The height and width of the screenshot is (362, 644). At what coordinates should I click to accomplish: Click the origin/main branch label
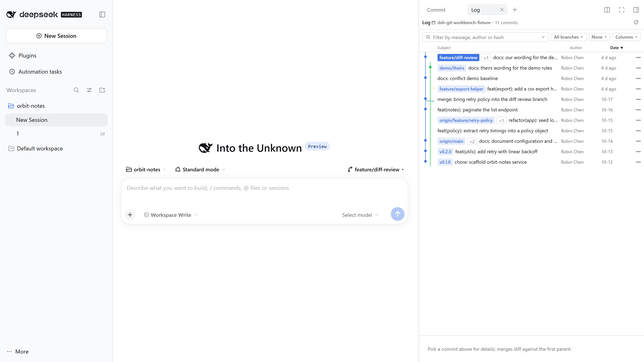tap(451, 141)
